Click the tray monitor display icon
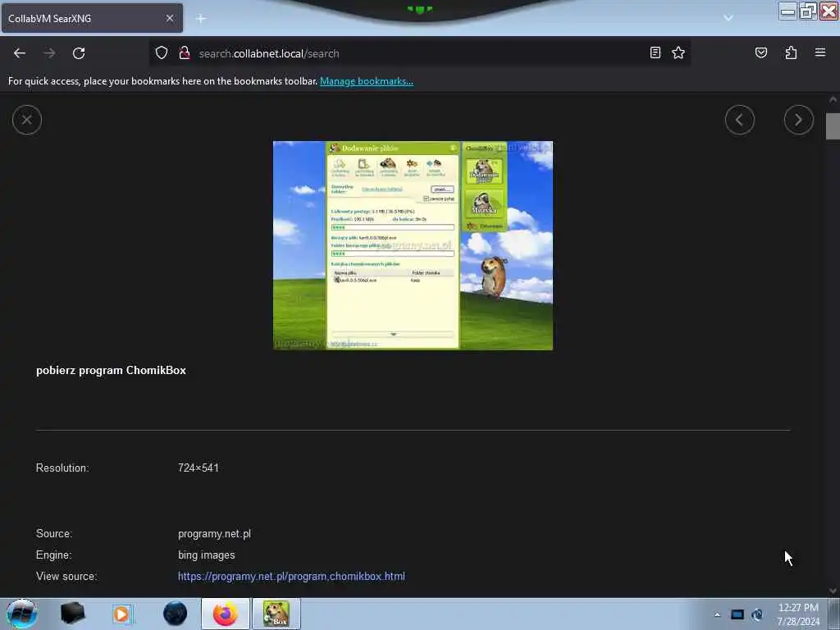 tap(737, 614)
